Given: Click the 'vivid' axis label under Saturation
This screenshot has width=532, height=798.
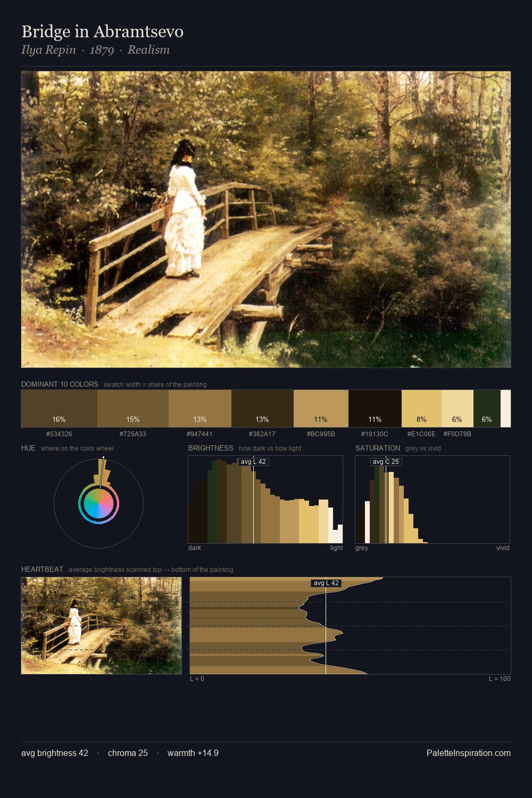Looking at the screenshot, I should click(503, 548).
